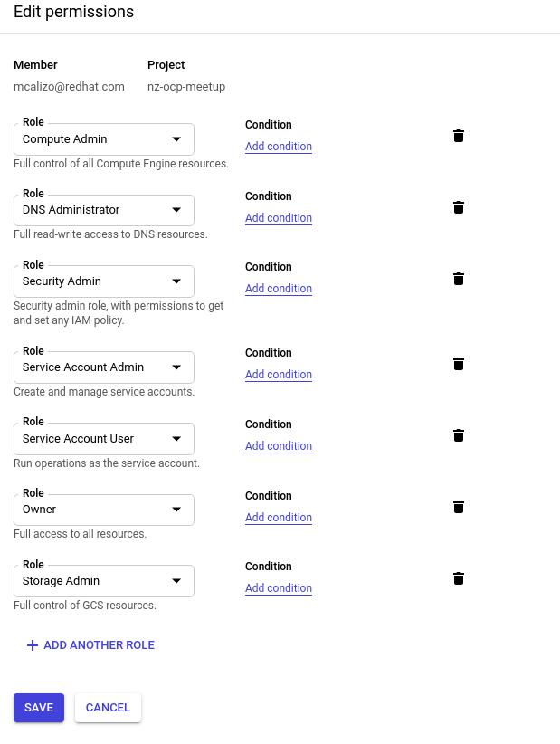The width and height of the screenshot is (560, 744).
Task: Add condition to the Owner role
Action: point(279,517)
